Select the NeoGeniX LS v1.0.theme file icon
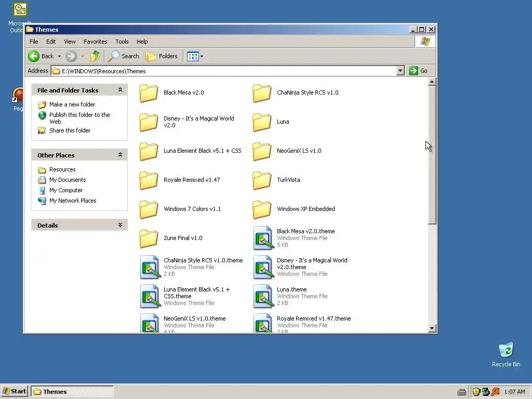This screenshot has height=399, width=532. (150, 323)
